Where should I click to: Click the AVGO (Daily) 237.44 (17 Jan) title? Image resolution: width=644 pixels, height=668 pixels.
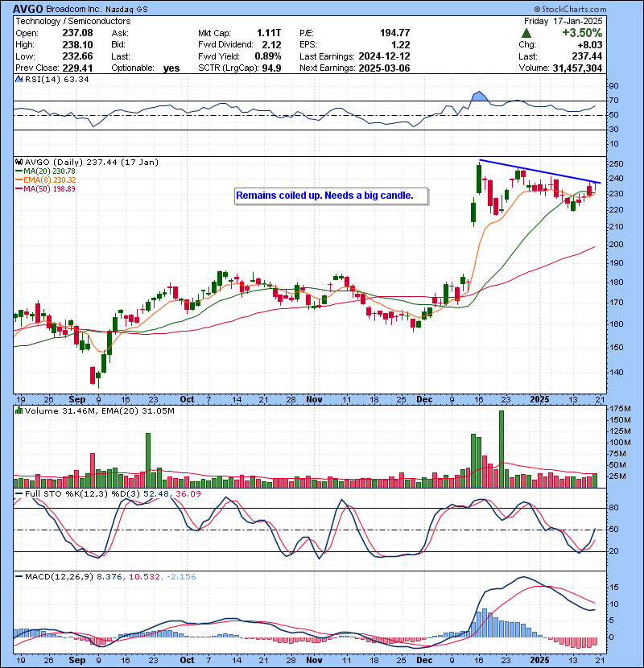92,163
